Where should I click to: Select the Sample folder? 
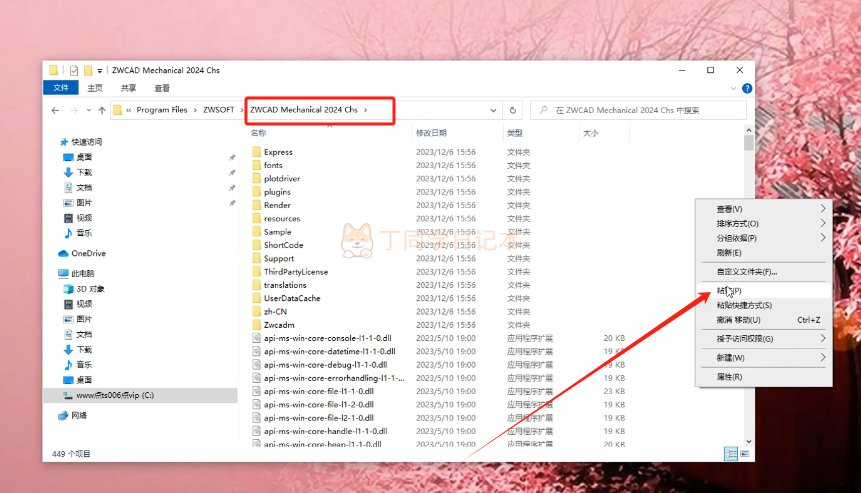pyautogui.click(x=277, y=232)
